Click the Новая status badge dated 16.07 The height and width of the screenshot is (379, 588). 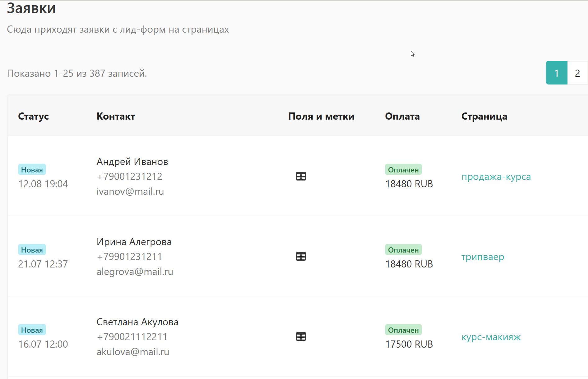click(x=32, y=330)
